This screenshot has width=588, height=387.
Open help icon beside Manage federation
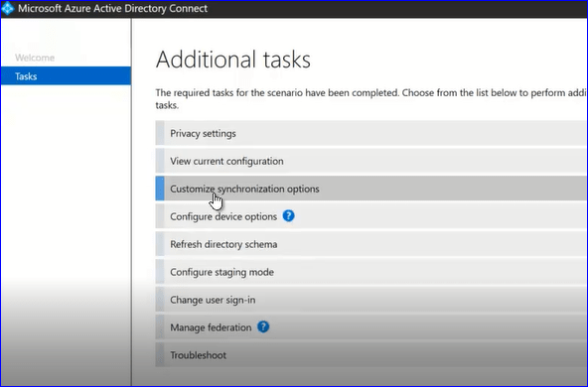(x=263, y=326)
